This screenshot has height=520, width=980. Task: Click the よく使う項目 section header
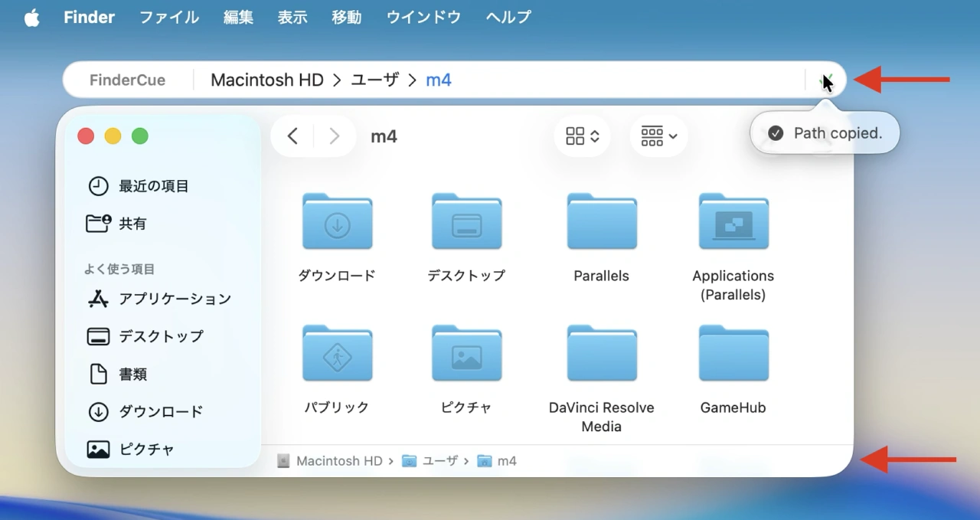(x=119, y=269)
